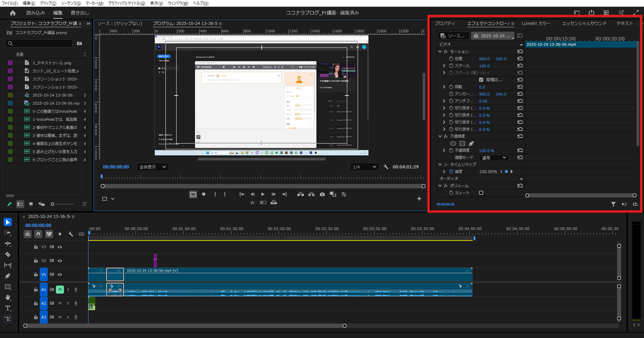
Task: Reset the Position parameter value
Action: (x=520, y=59)
